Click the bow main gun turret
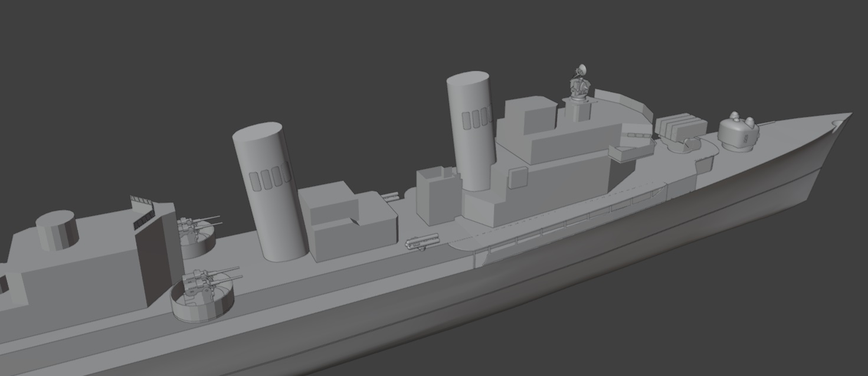The height and width of the screenshot is (376, 868). [x=738, y=133]
